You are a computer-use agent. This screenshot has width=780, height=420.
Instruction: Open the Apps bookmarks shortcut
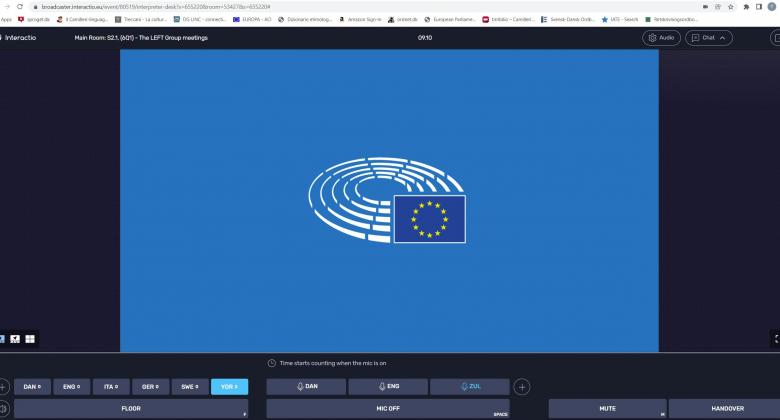[x=6, y=19]
